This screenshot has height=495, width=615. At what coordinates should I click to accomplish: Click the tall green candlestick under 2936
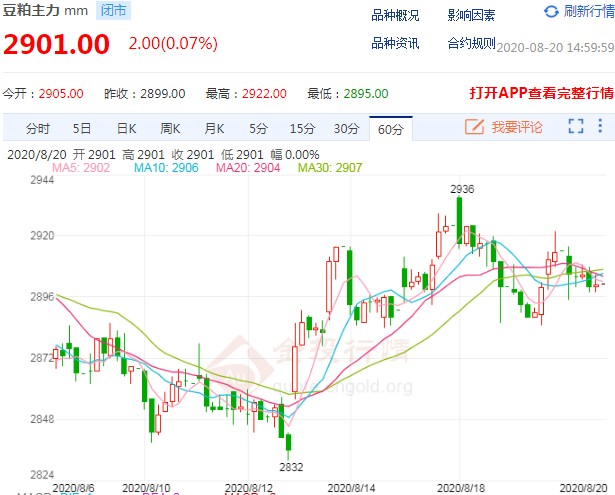point(459,221)
